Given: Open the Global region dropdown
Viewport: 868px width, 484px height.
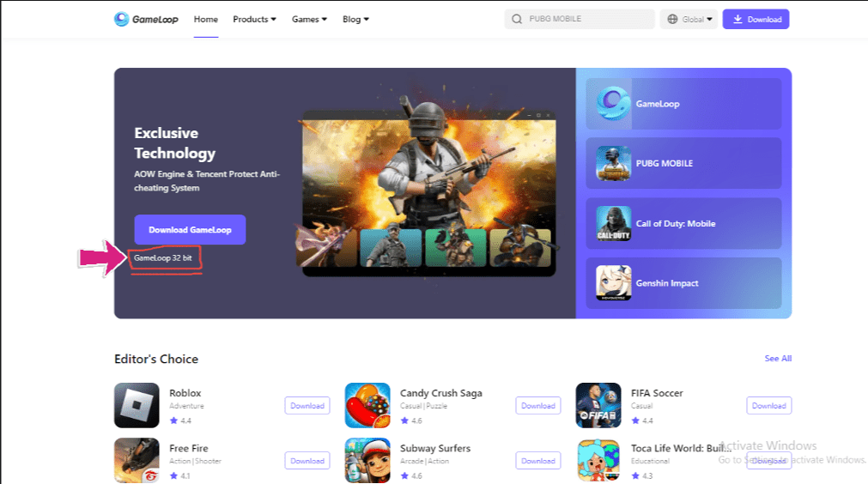Looking at the screenshot, I should pos(689,20).
